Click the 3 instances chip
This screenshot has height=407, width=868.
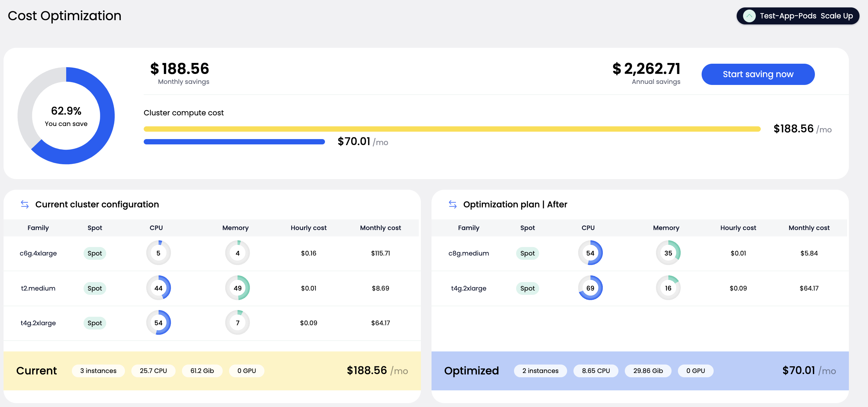click(x=98, y=371)
